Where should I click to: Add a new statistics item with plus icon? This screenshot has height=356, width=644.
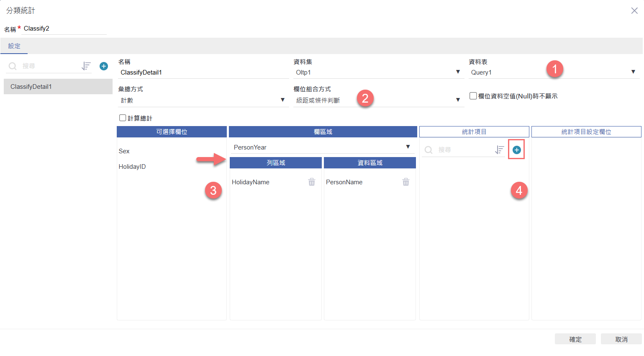pos(517,150)
